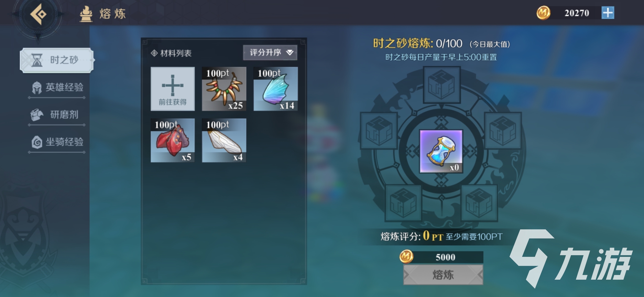The width and height of the screenshot is (644, 297).
Task: Select the bottom-left empty smelting slot
Action: point(403,203)
